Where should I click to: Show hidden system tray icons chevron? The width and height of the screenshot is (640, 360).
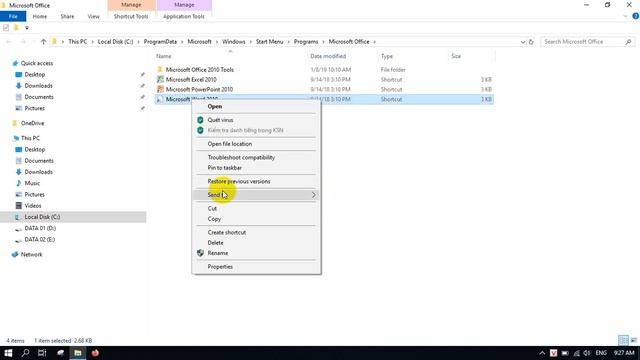[x=542, y=353]
